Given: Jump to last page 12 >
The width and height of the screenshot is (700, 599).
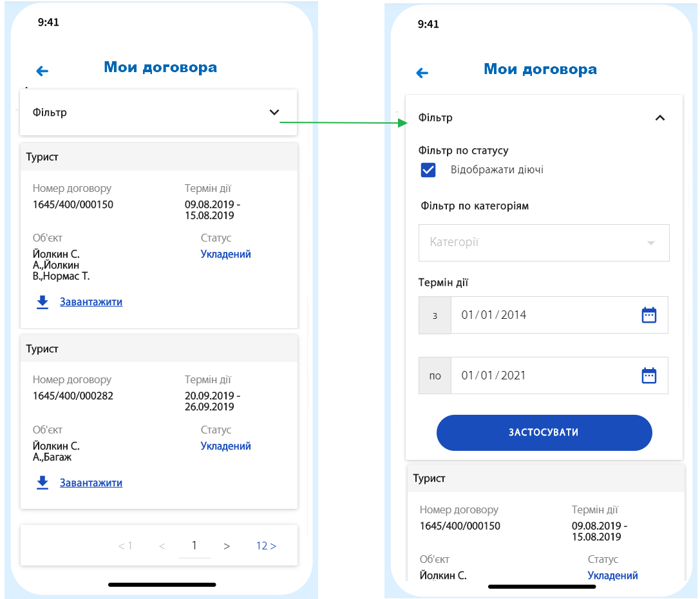Looking at the screenshot, I should [x=266, y=546].
